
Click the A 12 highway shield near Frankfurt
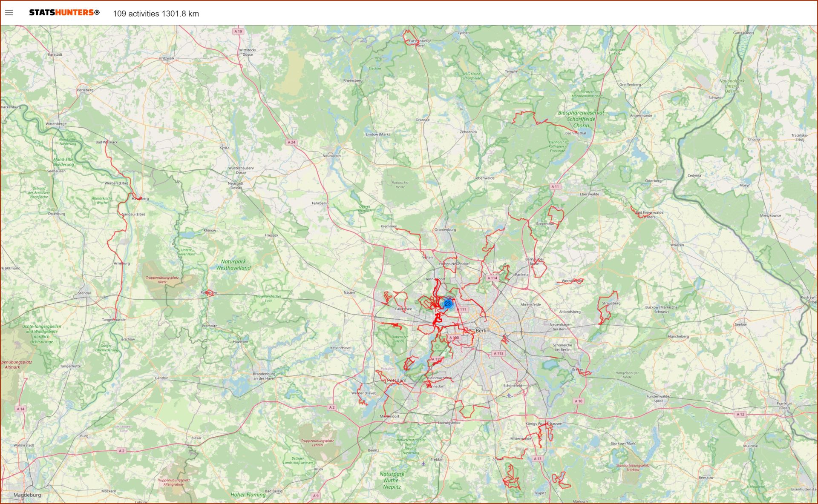[x=740, y=414]
